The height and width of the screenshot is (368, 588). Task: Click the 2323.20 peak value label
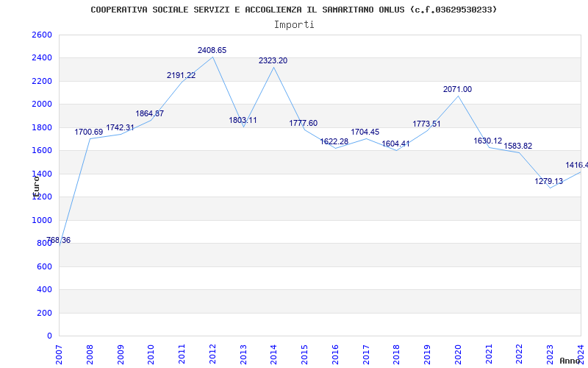tap(273, 61)
